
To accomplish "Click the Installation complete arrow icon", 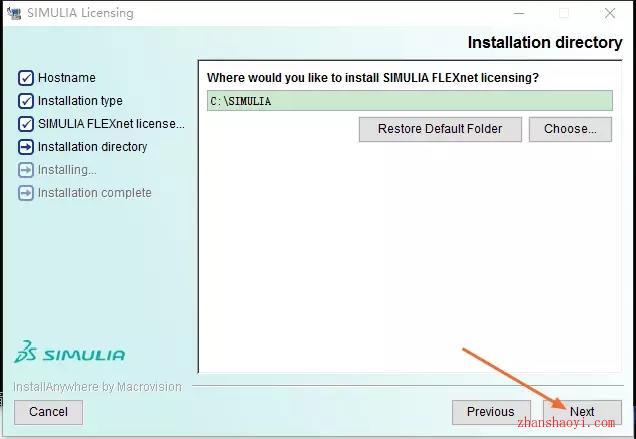I will point(26,193).
